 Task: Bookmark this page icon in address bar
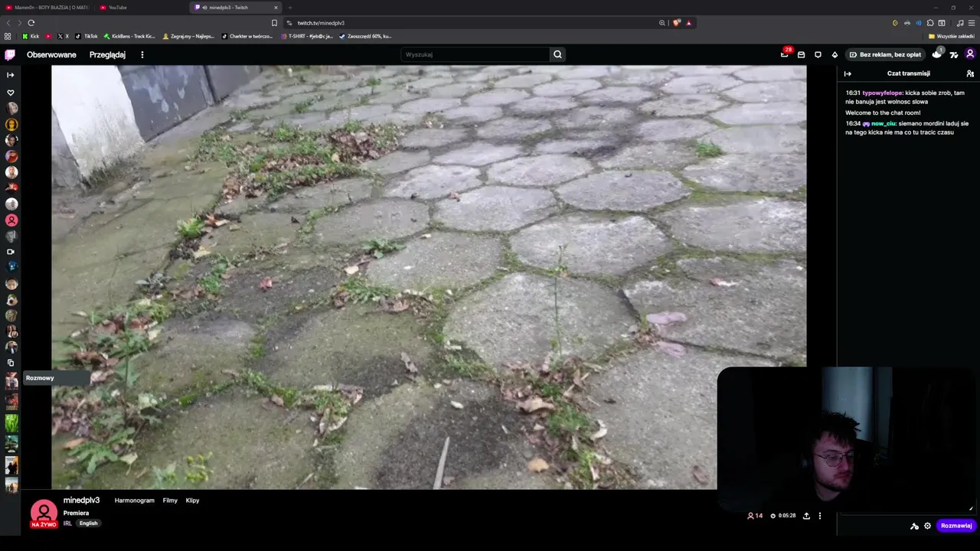click(275, 23)
